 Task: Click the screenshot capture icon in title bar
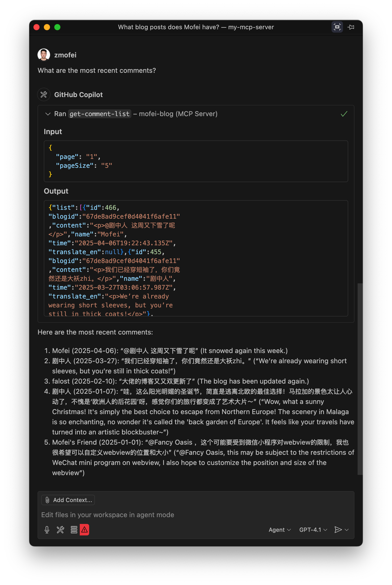coord(337,27)
